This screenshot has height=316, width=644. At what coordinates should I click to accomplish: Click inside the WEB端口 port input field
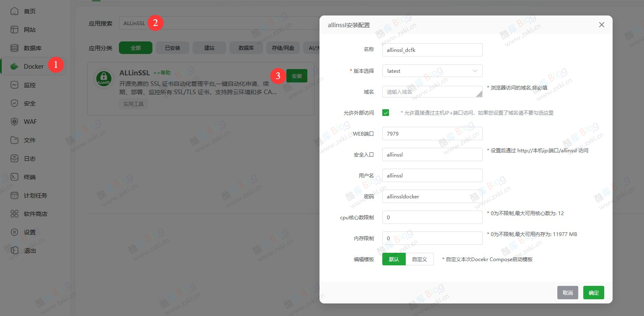[x=432, y=134]
